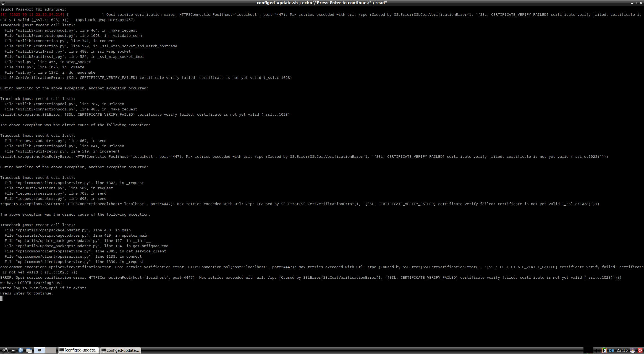Click the 22:15 clock in tray
The width and height of the screenshot is (644, 354).
click(622, 350)
